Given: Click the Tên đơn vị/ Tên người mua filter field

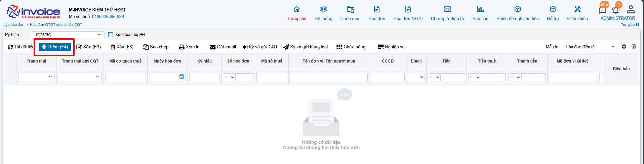Looking at the screenshot, I should pos(328,77).
